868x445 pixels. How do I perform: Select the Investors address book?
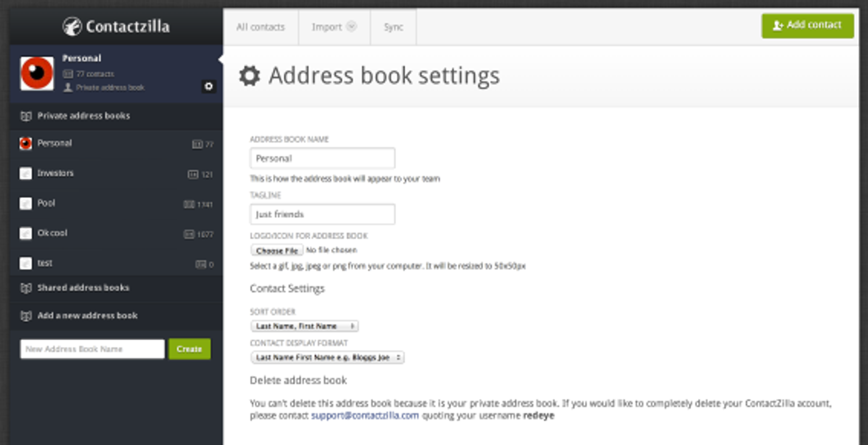click(116, 173)
